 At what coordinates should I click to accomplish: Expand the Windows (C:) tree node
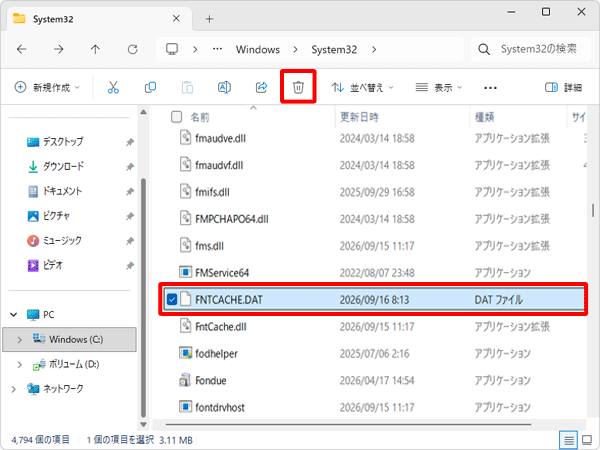(x=20, y=339)
